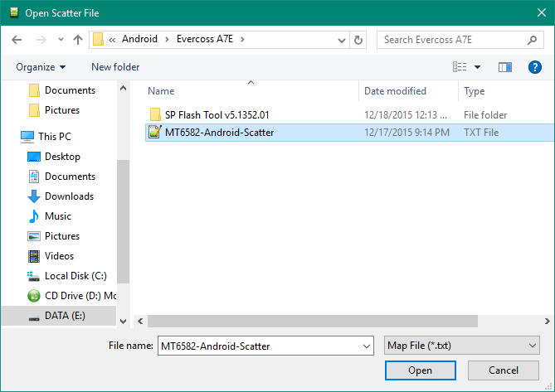This screenshot has width=555, height=392.
Task: Open the File name dropdown arrow
Action: (x=367, y=346)
